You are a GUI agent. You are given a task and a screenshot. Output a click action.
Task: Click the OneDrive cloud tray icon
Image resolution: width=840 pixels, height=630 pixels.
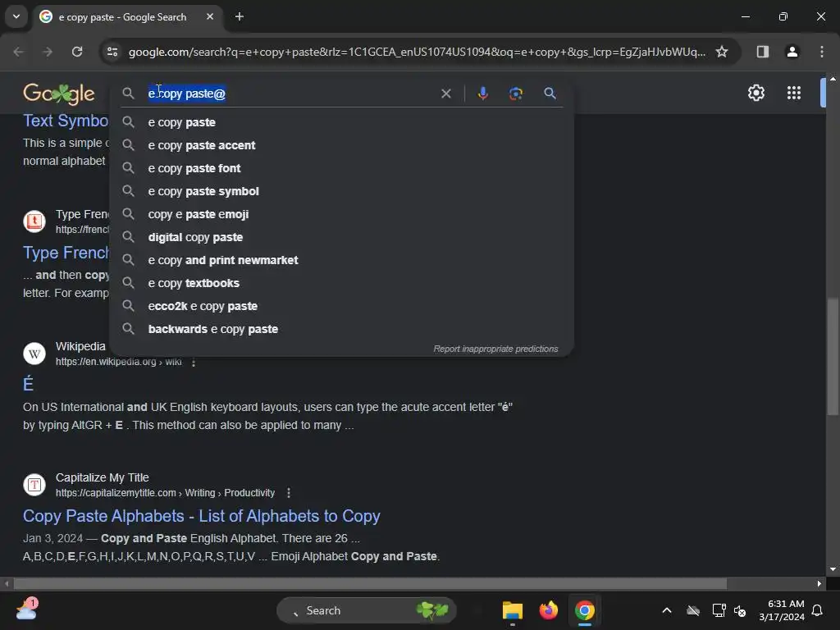(693, 610)
